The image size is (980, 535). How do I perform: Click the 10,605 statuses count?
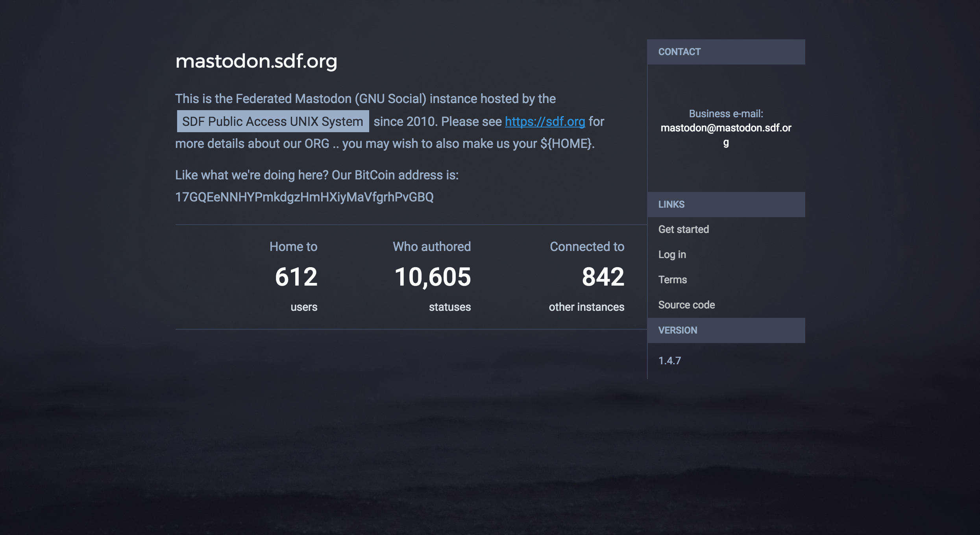[x=432, y=277]
